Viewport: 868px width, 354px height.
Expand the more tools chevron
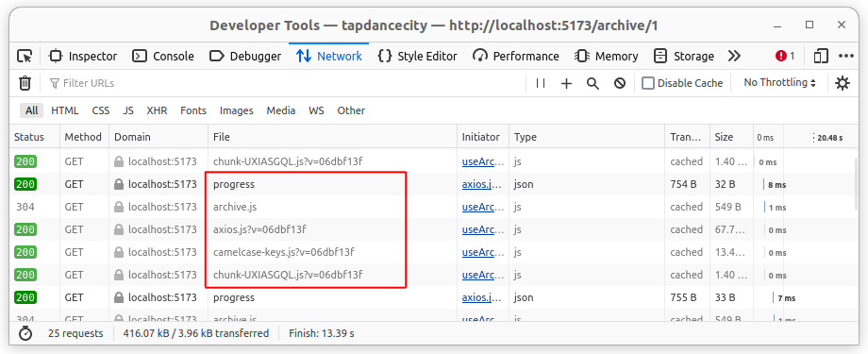point(734,56)
